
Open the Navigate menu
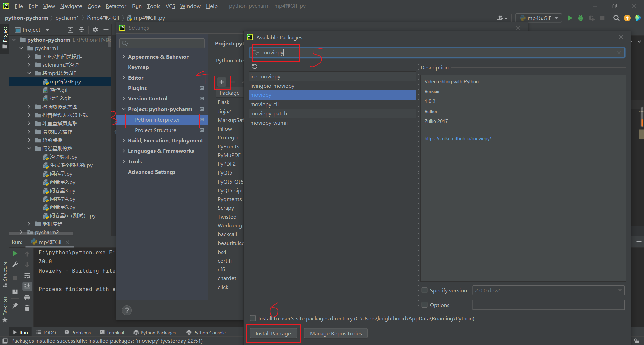click(x=71, y=6)
